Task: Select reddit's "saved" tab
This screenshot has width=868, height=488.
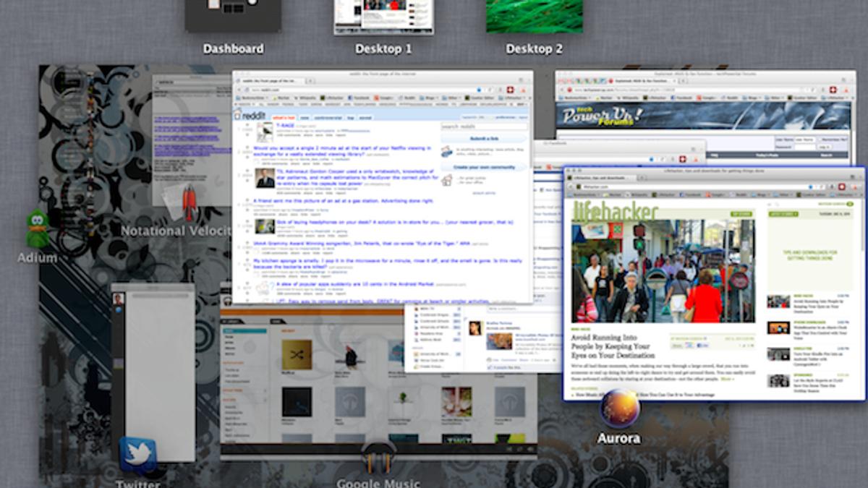Action: click(x=366, y=117)
